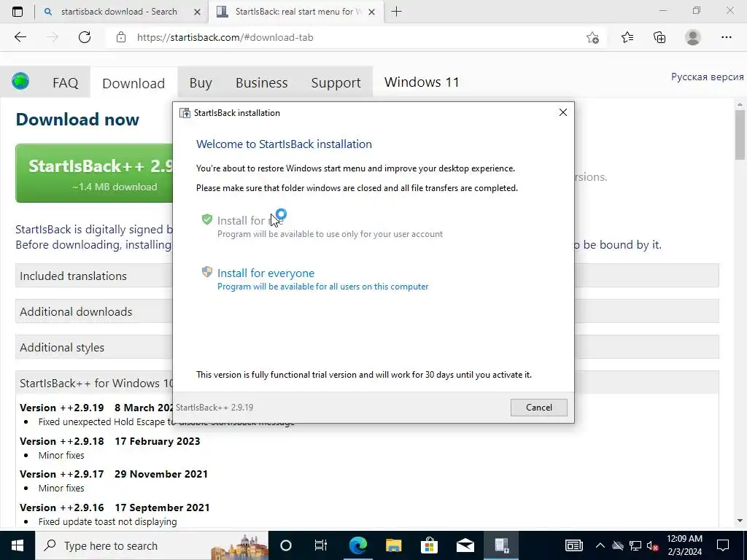
Task: Open Edge Settings and more menu
Action: [726, 37]
